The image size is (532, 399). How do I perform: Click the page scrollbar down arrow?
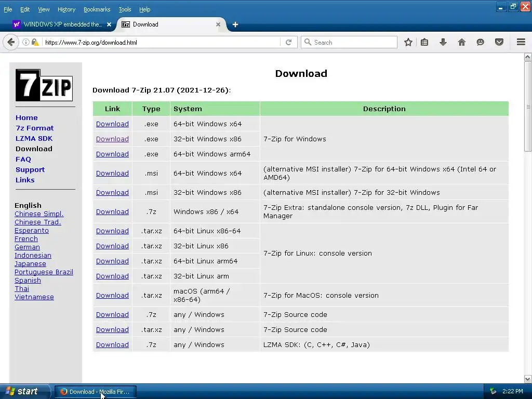(x=528, y=379)
